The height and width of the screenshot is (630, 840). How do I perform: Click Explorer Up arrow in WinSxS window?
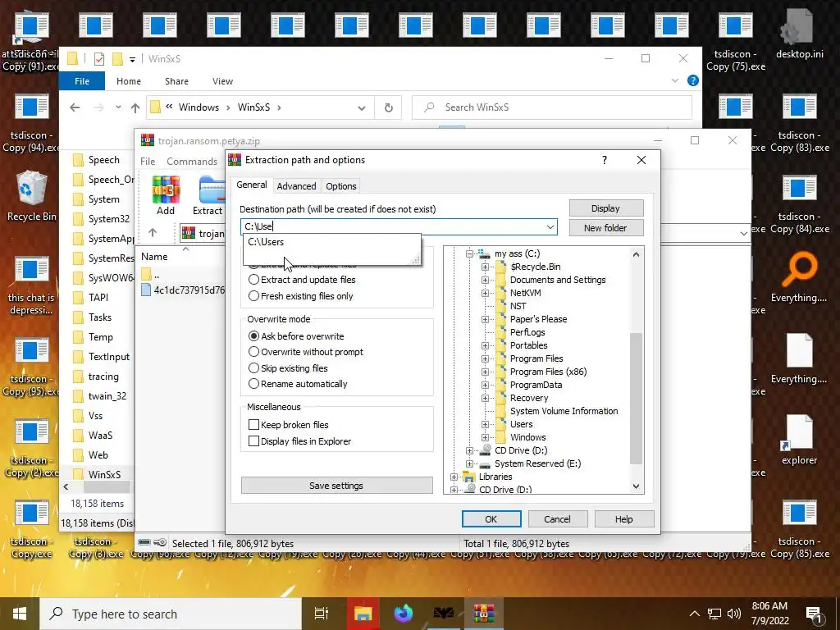135,107
